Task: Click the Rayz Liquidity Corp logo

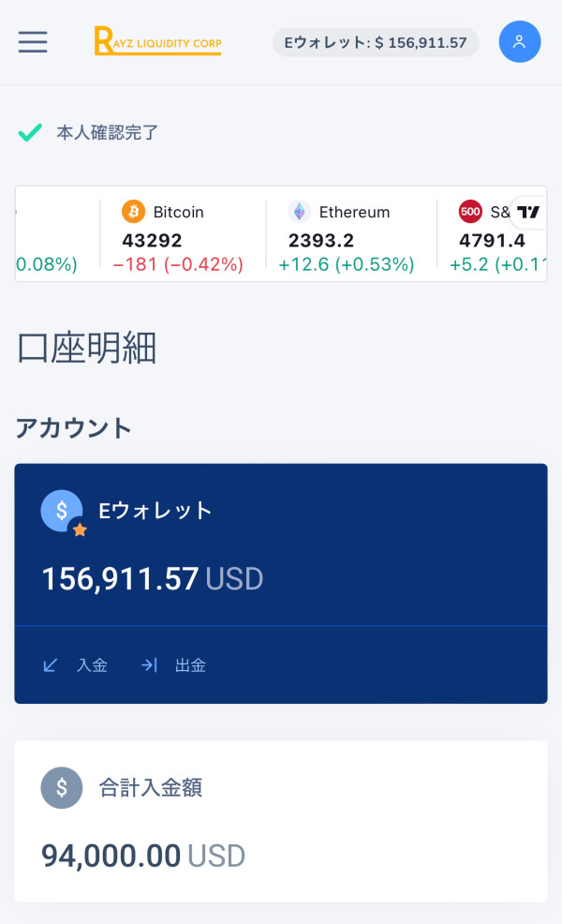Action: (x=157, y=42)
